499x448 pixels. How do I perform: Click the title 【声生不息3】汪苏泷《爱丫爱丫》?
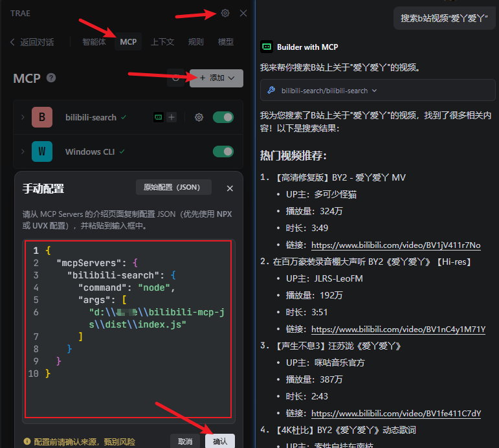[x=337, y=346]
